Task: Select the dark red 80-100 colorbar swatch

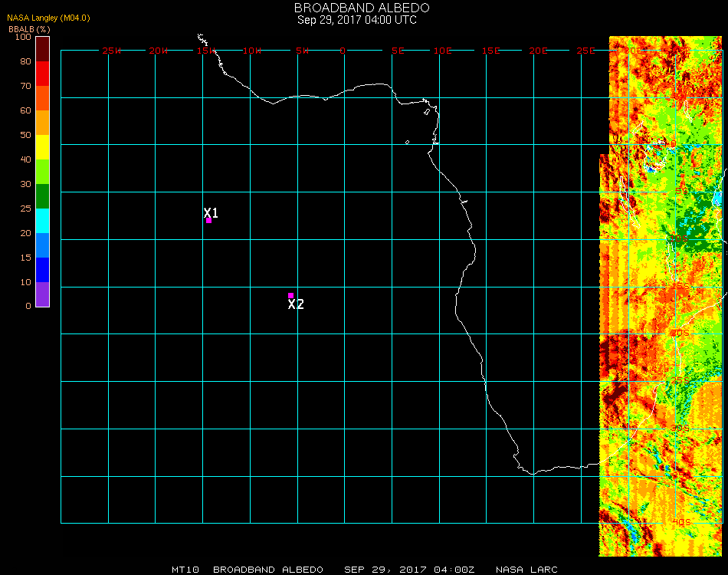Action: coord(43,49)
